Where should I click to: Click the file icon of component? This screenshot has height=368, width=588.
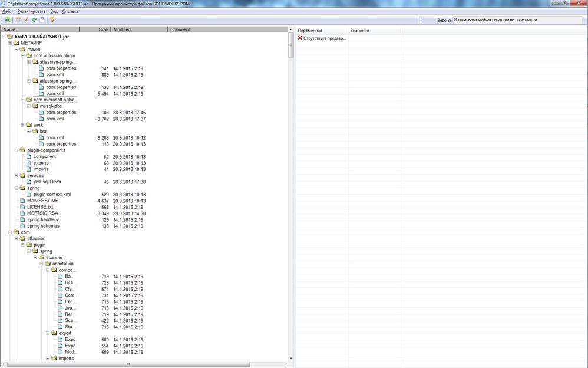click(x=29, y=156)
